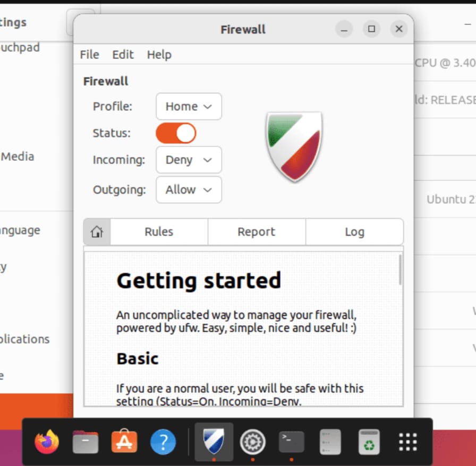Screen dimensions: 476x466
Task: Launch Firefox from the dock
Action: click(47, 442)
